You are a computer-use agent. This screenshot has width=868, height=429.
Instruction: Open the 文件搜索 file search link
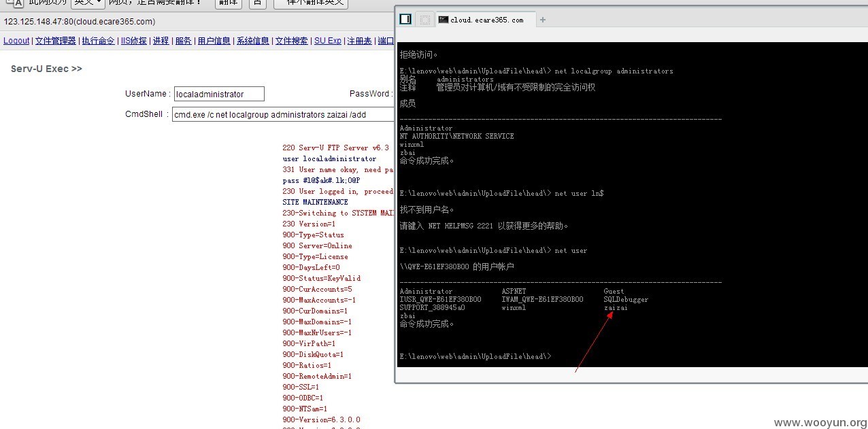click(x=292, y=41)
